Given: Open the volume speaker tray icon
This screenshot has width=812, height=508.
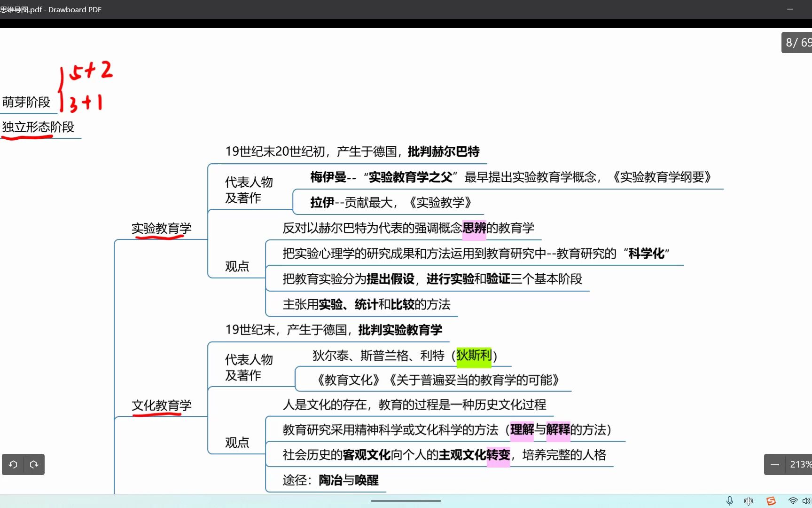Looking at the screenshot, I should coord(806,501).
